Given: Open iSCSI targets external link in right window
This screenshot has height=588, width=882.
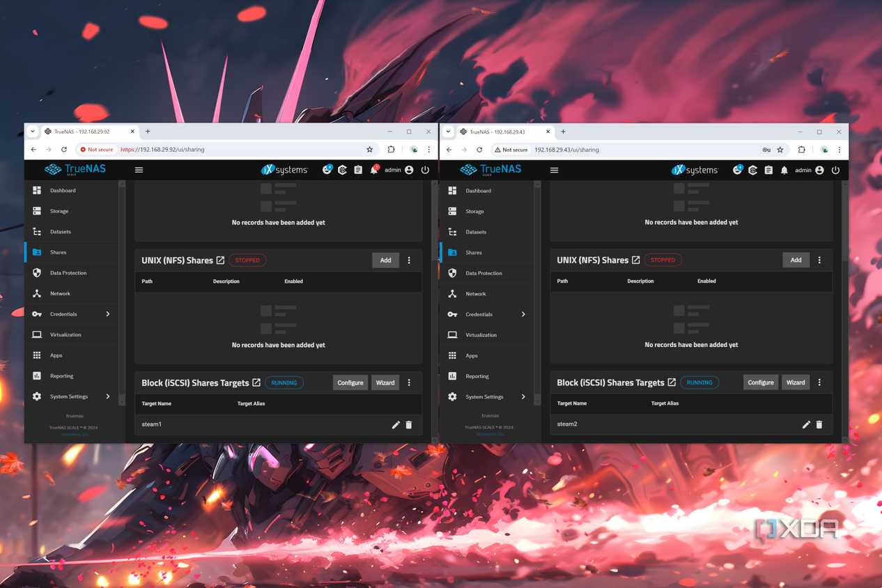Looking at the screenshot, I should (x=672, y=382).
